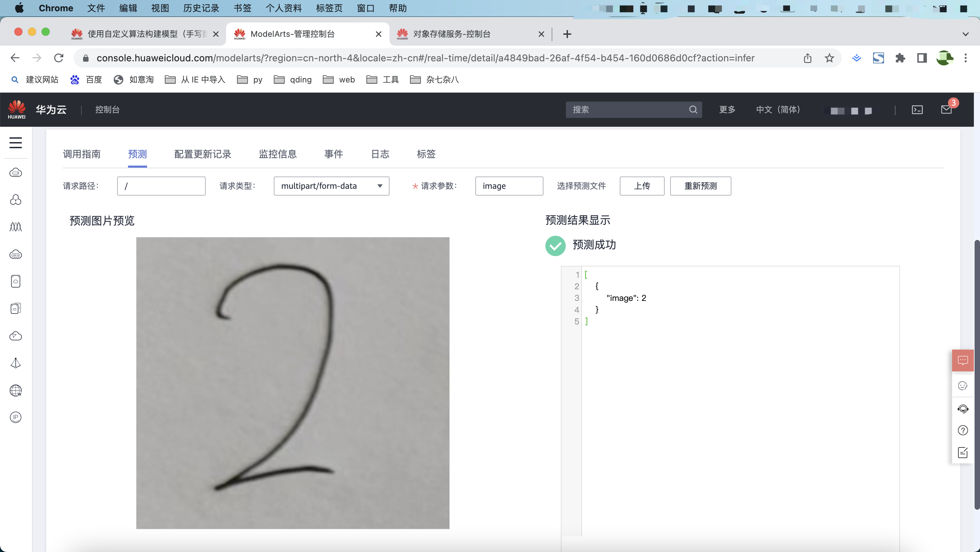This screenshot has width=980, height=552.
Task: Expand the 更多 menu in header
Action: (727, 110)
